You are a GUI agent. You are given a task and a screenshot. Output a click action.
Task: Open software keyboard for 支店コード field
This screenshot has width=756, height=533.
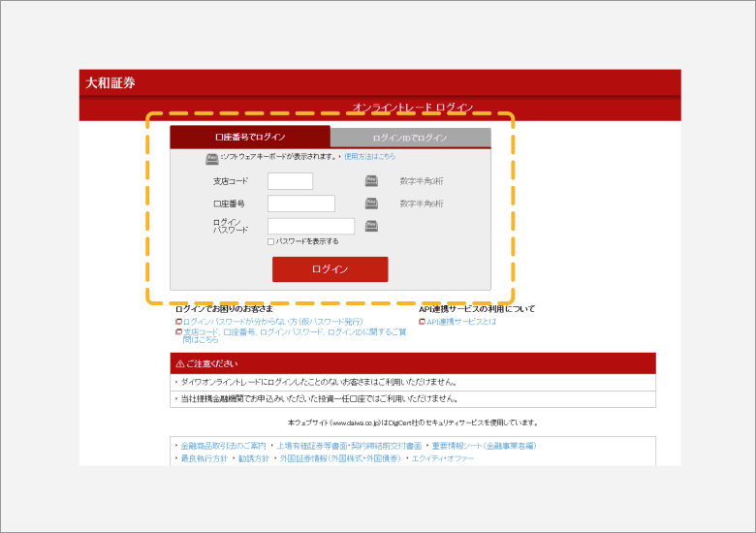pyautogui.click(x=371, y=181)
